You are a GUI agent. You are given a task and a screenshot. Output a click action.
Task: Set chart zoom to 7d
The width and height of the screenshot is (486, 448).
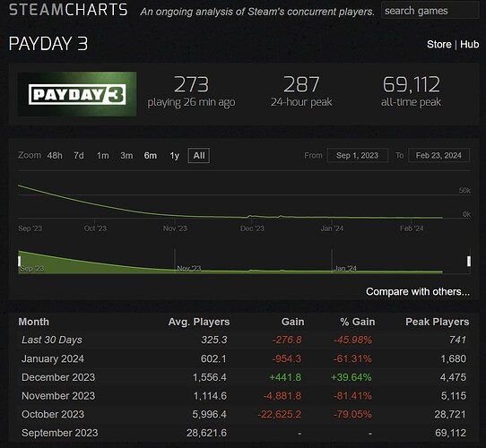[79, 155]
